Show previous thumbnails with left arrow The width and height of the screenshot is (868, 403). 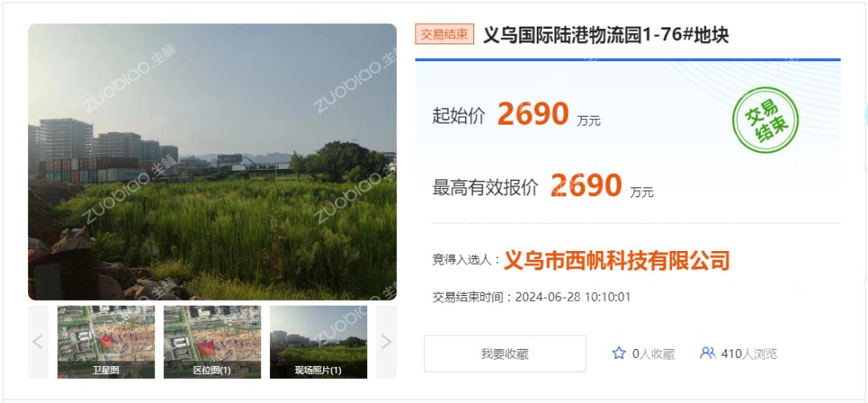click(39, 342)
